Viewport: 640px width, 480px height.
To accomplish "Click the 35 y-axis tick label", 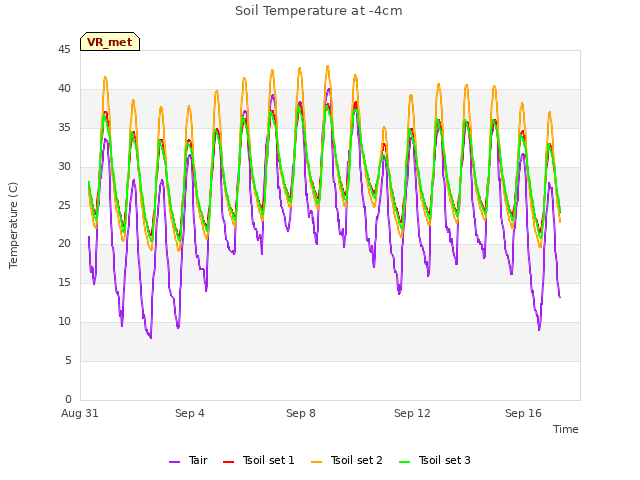I will [x=64, y=128].
